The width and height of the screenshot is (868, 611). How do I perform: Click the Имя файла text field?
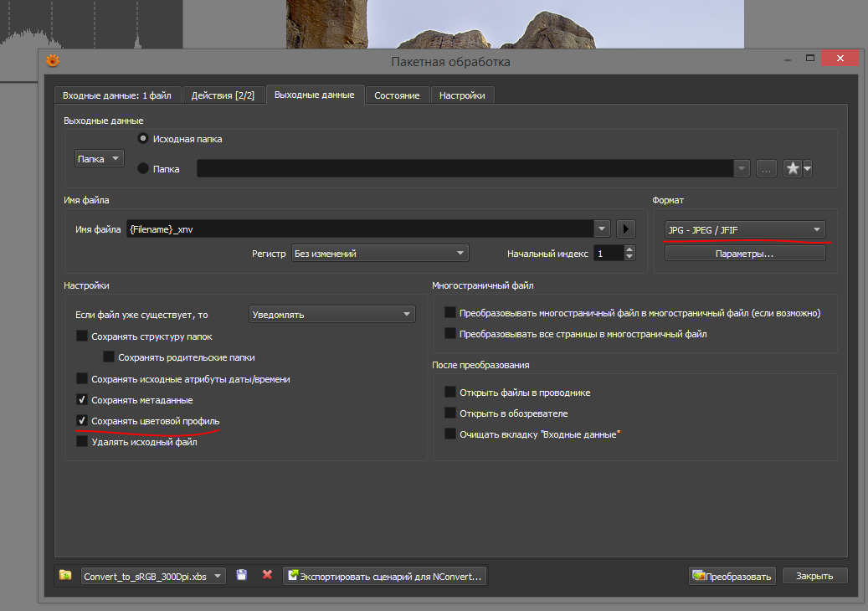click(x=360, y=229)
